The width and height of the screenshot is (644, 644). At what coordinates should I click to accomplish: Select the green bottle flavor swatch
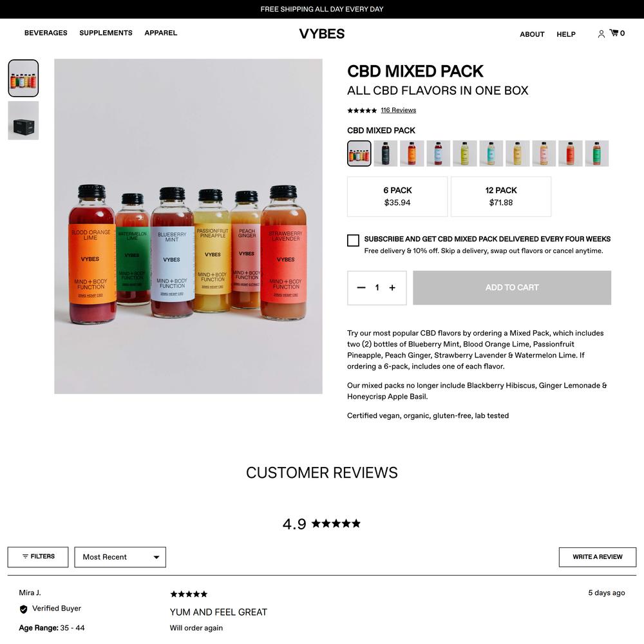pos(597,153)
